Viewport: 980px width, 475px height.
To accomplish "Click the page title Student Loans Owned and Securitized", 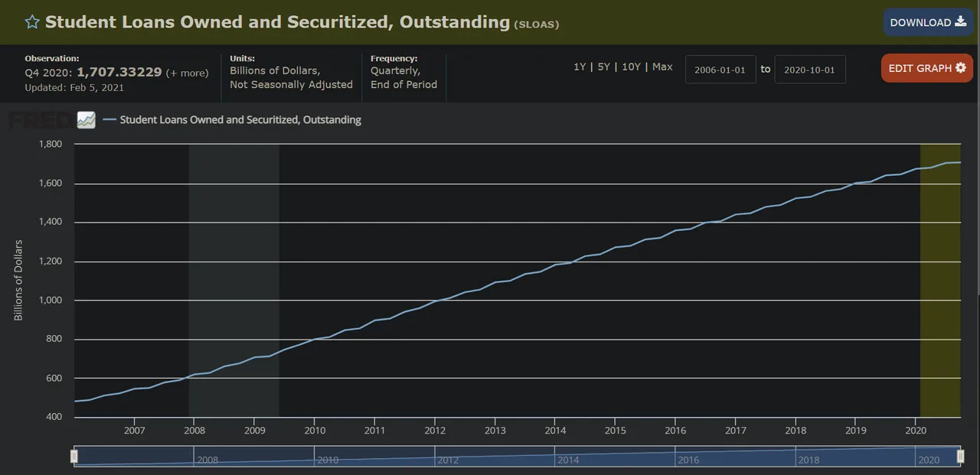I will click(x=277, y=22).
